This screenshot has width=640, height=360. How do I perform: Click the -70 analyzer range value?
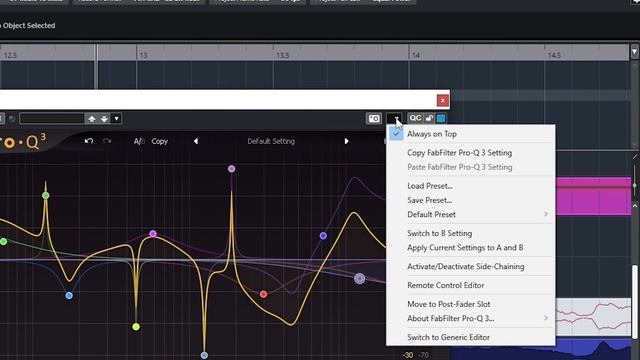(424, 355)
